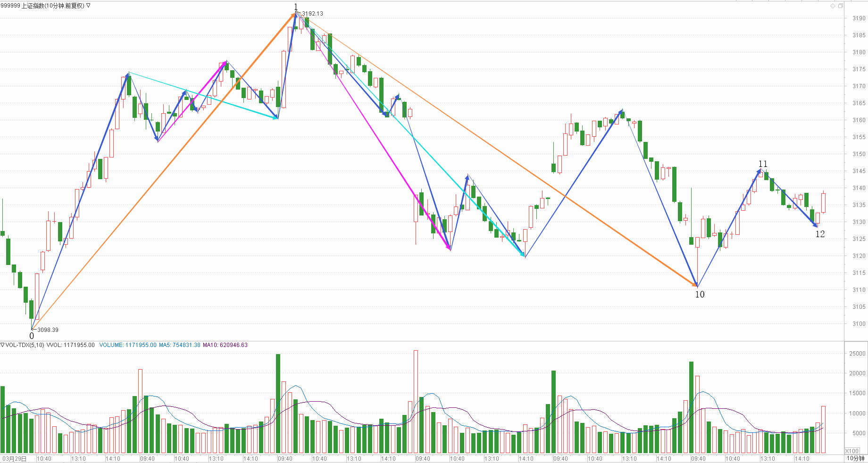Click the diamond icon at chart top-right
This screenshot has height=463, width=868.
[x=833, y=6]
